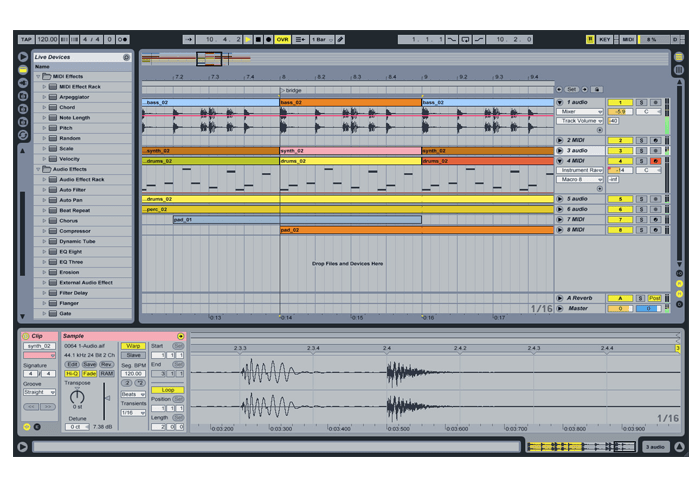Toggle the Punch-Out switch
This screenshot has height=486, width=700.
tap(479, 39)
